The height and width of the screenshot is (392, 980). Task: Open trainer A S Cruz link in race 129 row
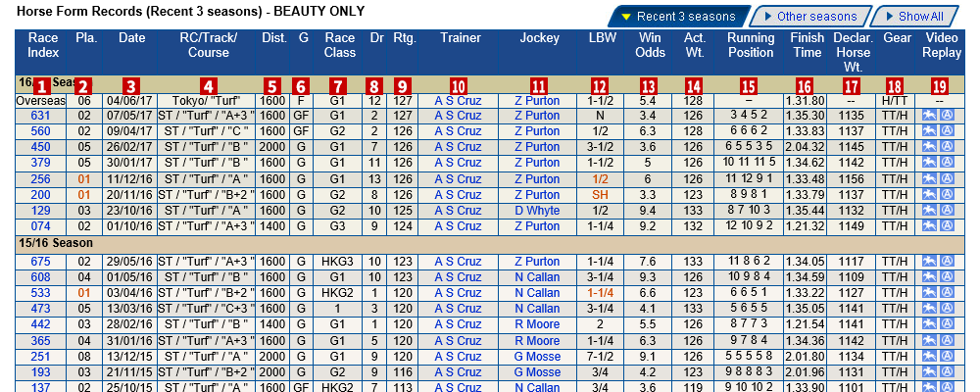(x=458, y=211)
